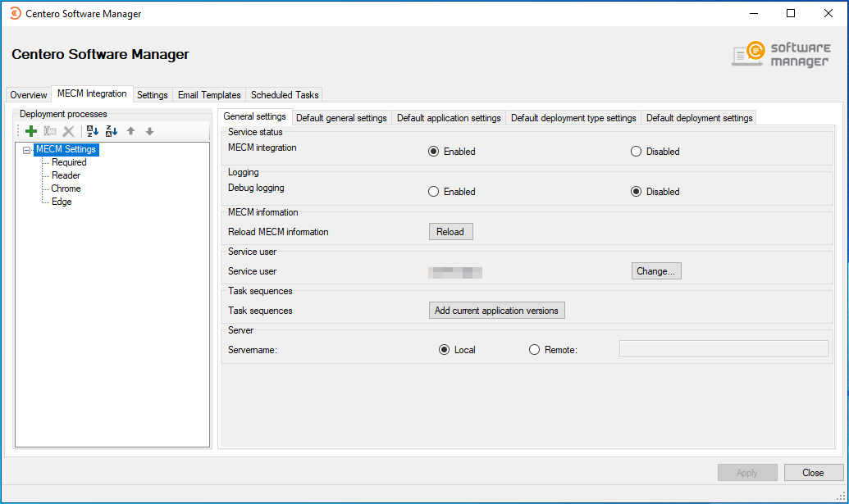The width and height of the screenshot is (849, 504).
Task: Select the Required deployment process
Action: coord(69,162)
